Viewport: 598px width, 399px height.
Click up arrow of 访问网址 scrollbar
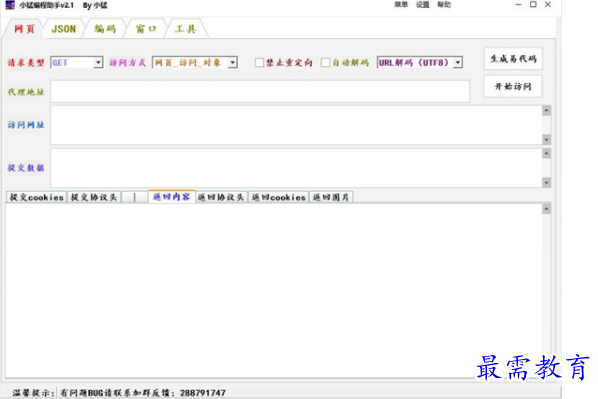(547, 111)
